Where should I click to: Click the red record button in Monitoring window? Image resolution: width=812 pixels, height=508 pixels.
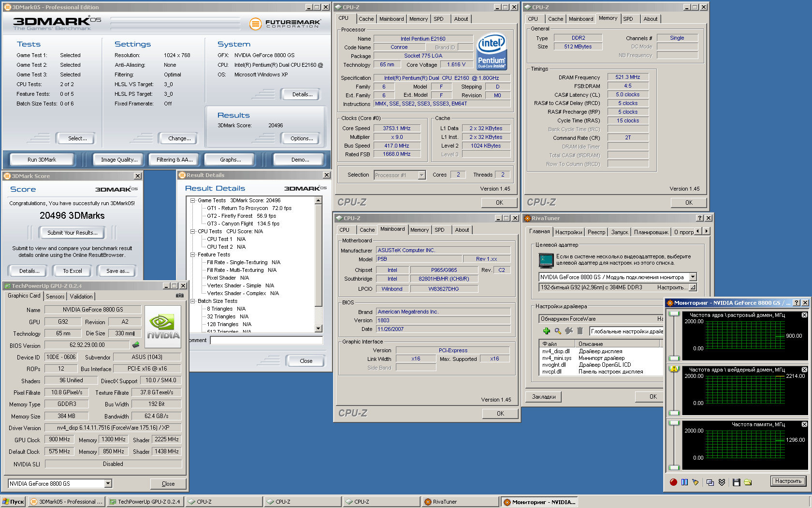click(x=673, y=482)
